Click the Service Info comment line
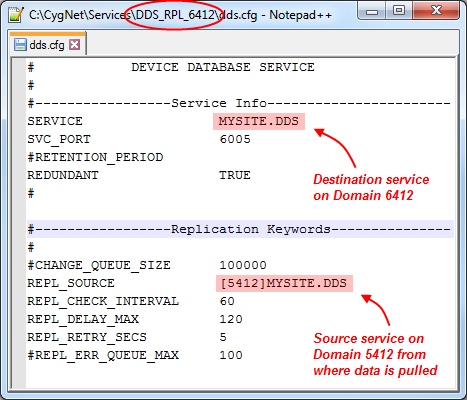The width and height of the screenshot is (467, 400). click(x=239, y=103)
